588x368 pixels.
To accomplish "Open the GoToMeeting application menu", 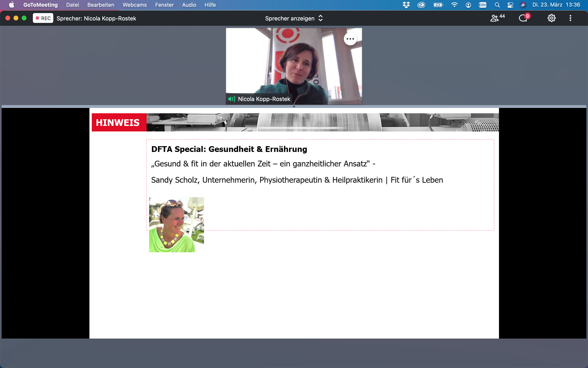I will coord(41,5).
